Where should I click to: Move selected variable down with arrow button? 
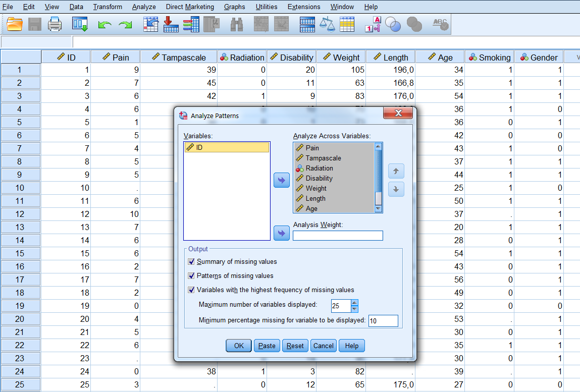[x=396, y=189]
